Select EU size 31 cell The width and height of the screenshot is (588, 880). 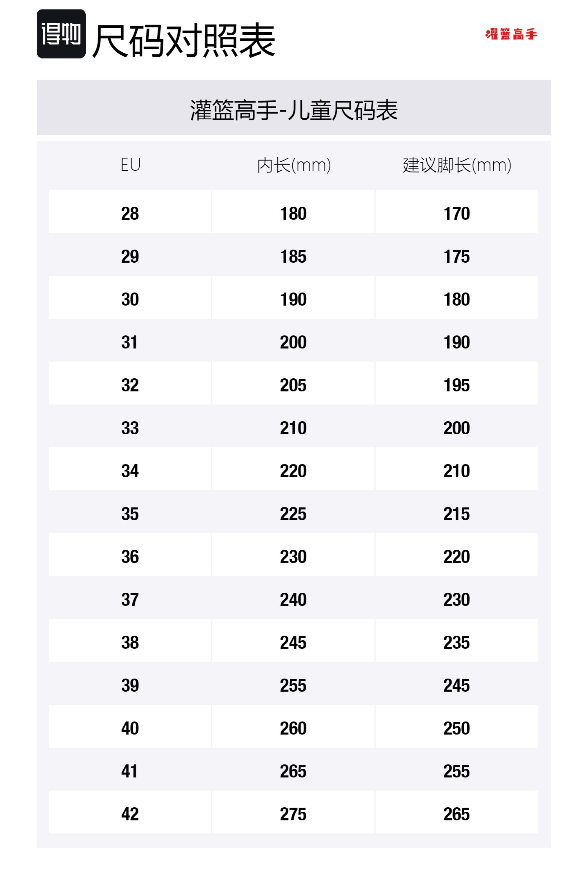point(130,342)
